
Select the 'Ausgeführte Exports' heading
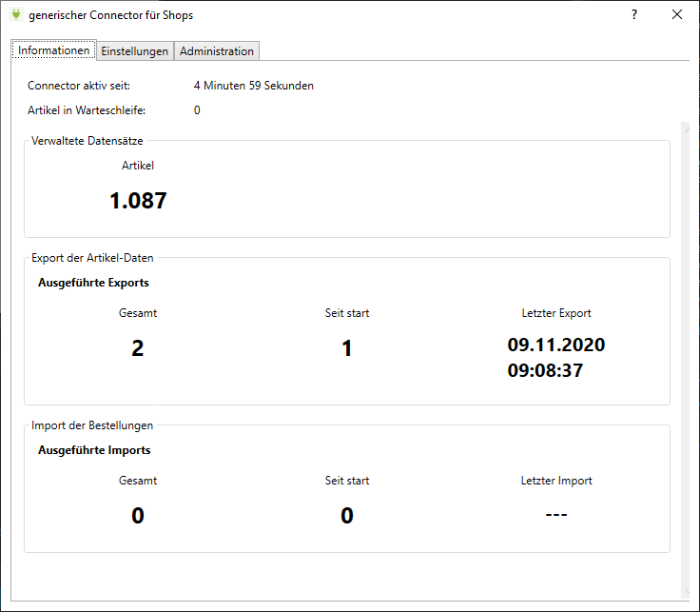[93, 283]
